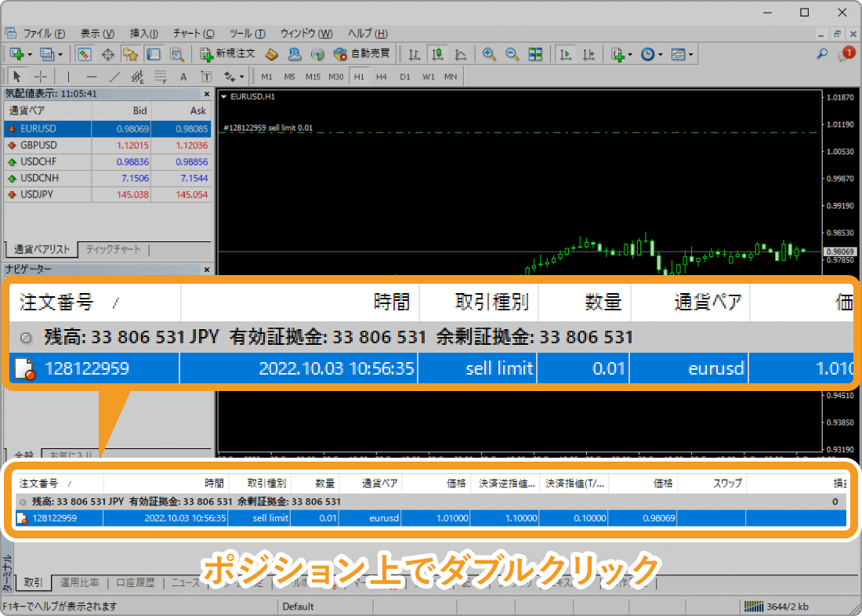Select the MN timeframe button
Image resolution: width=862 pixels, height=616 pixels.
(x=451, y=77)
